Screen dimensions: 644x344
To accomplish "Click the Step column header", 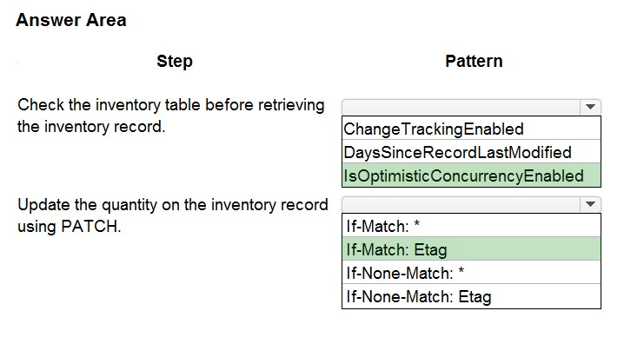I will [x=175, y=61].
